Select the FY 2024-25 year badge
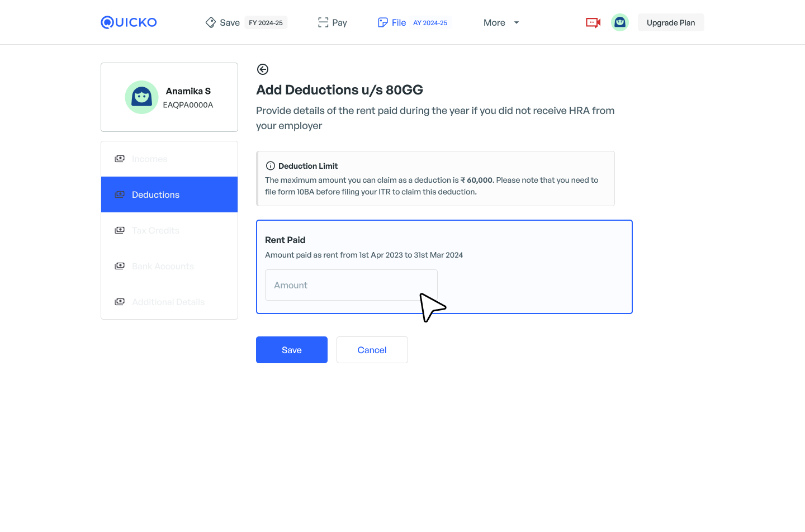Screen dimensions: 805x532 pos(266,23)
